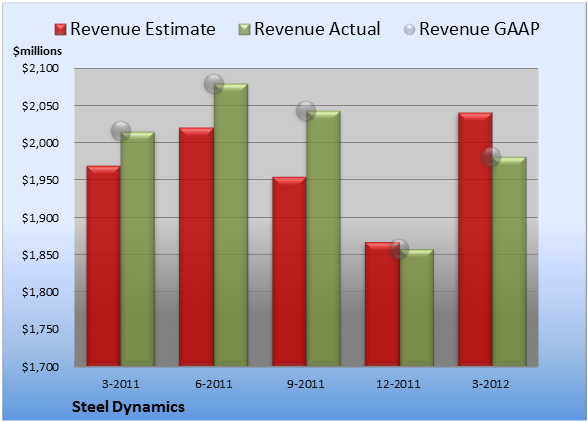Select the Revenue GAAP legend label

click(x=479, y=29)
